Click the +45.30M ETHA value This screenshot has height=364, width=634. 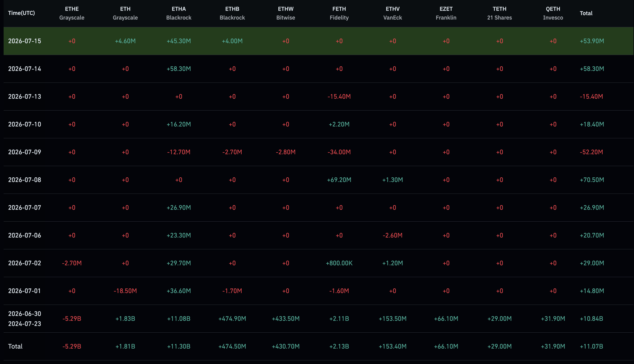point(179,41)
